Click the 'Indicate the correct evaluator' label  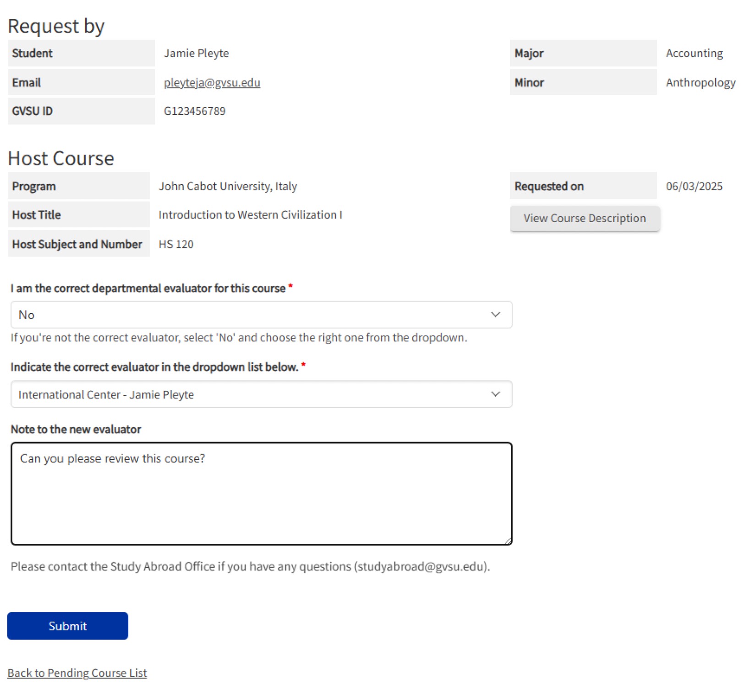click(154, 367)
